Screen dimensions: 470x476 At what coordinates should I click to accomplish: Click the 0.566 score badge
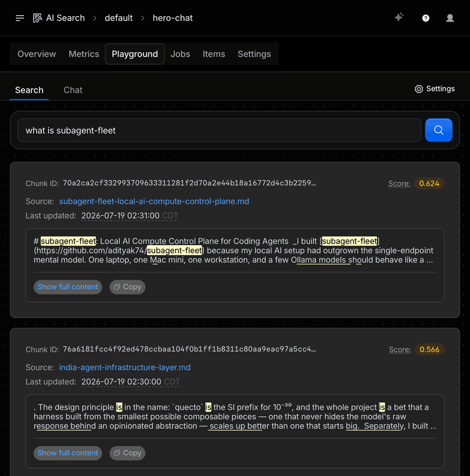pyautogui.click(x=429, y=349)
